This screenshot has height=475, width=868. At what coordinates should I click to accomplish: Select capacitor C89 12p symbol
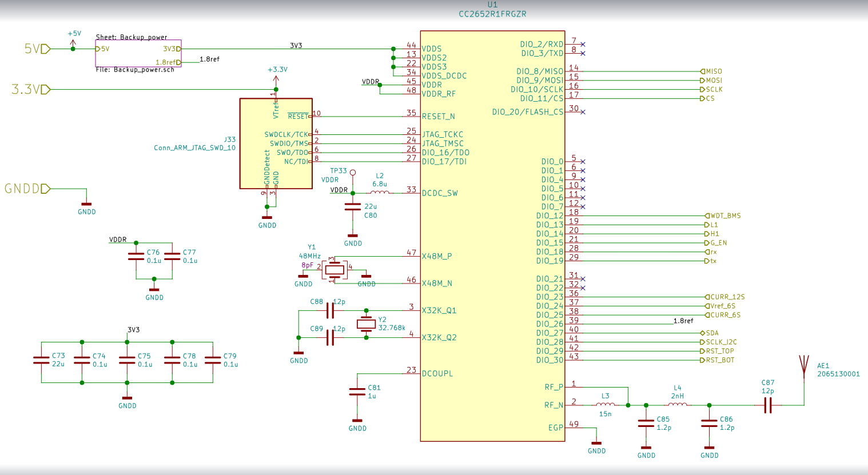point(330,338)
